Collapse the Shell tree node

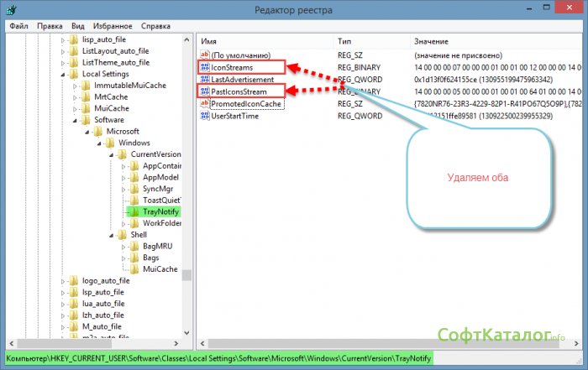[x=112, y=235]
